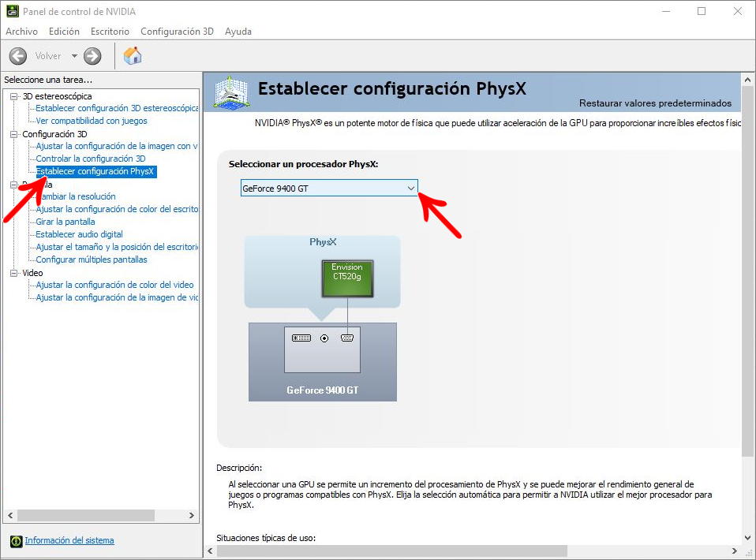Close the NVIDIA Control Panel window
756x560 pixels.
pyautogui.click(x=738, y=11)
